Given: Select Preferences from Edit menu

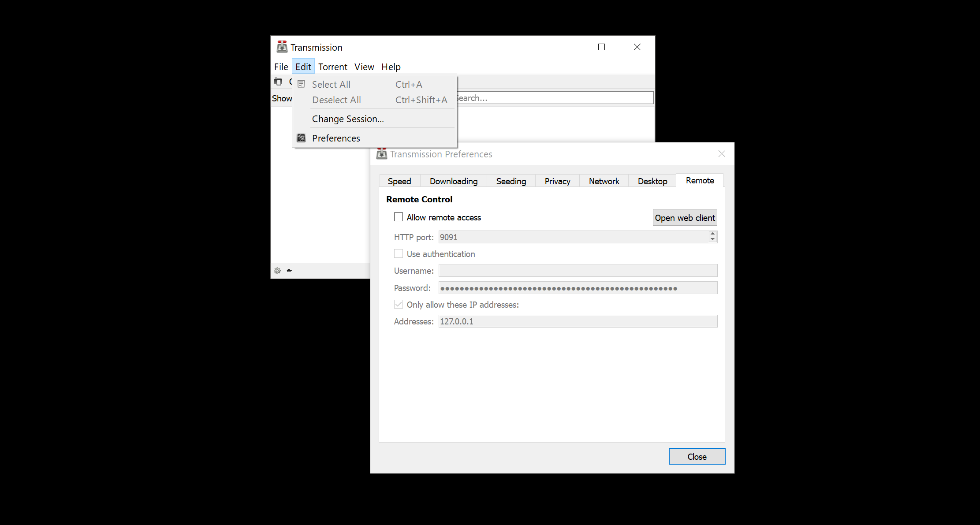Looking at the screenshot, I should [x=336, y=138].
